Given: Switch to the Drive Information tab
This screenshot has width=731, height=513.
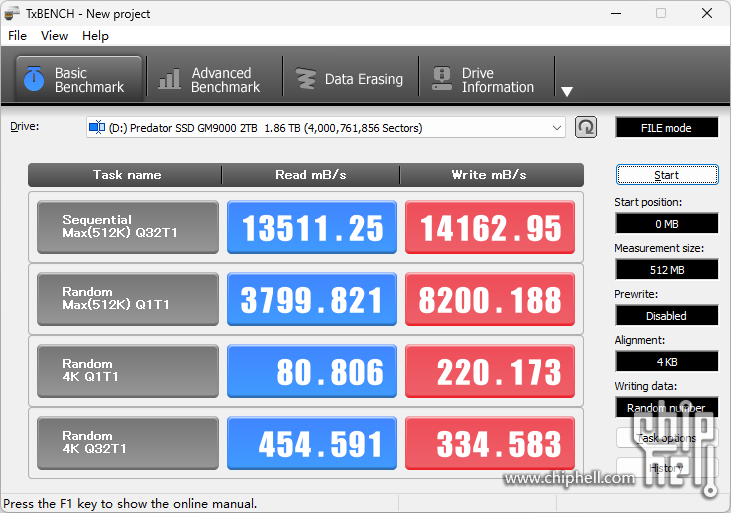Looking at the screenshot, I should 486,79.
